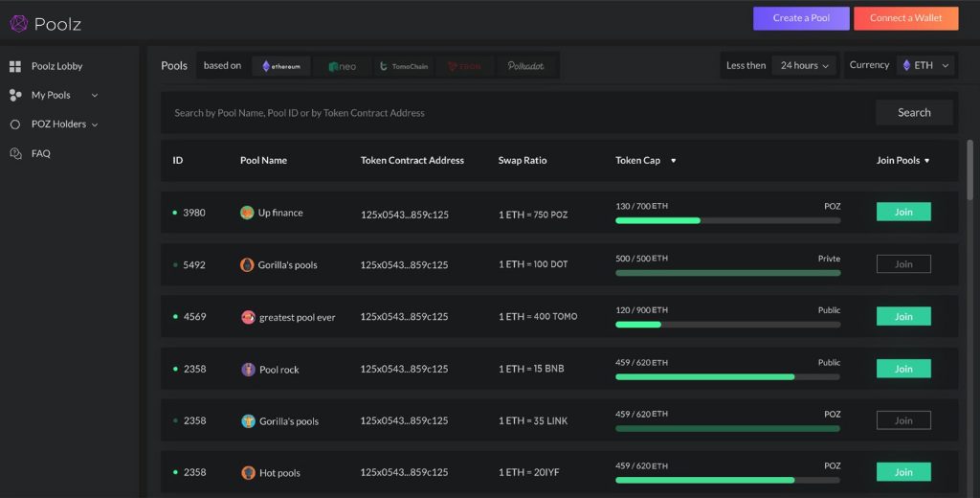
Task: Click swap ratio 1 ETH = 400 TOMO
Action: point(538,317)
